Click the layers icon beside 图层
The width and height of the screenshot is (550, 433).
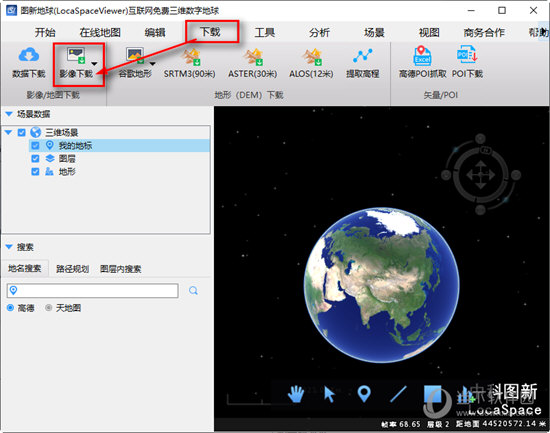[50, 158]
